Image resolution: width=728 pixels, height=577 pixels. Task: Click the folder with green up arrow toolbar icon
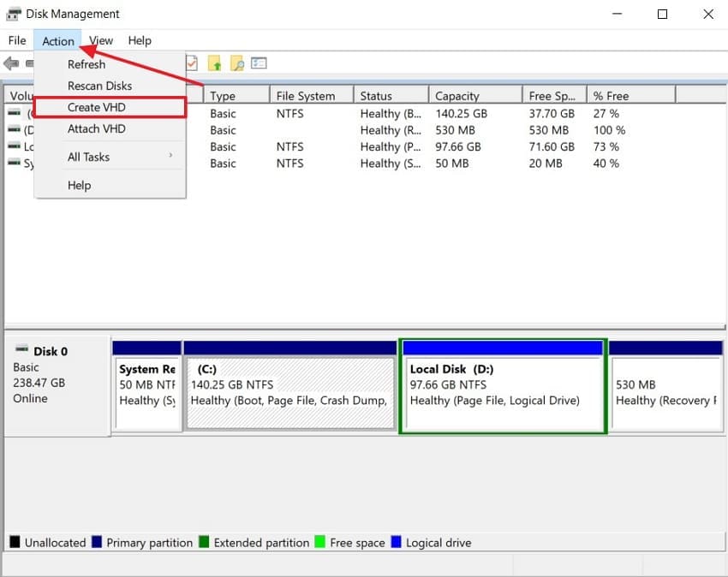click(x=214, y=62)
